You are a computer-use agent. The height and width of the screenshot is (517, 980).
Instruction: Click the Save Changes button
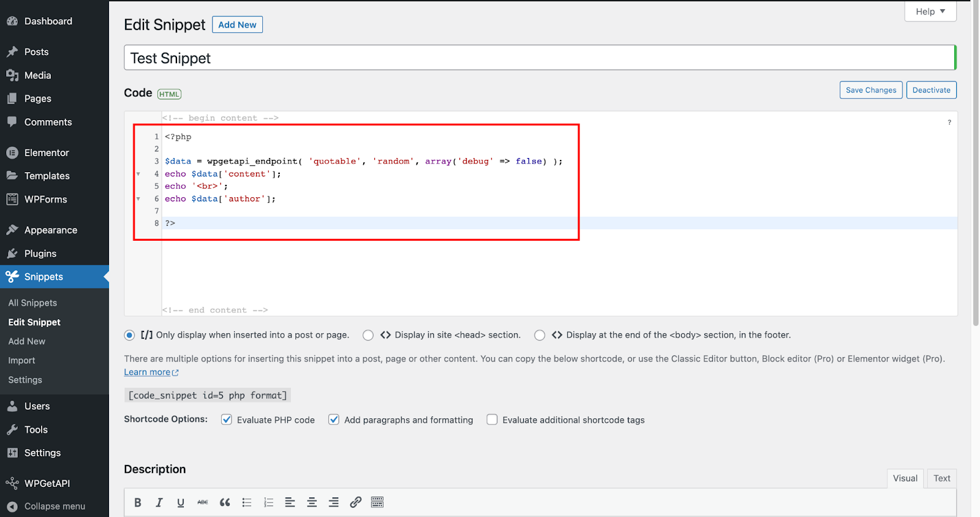point(871,90)
